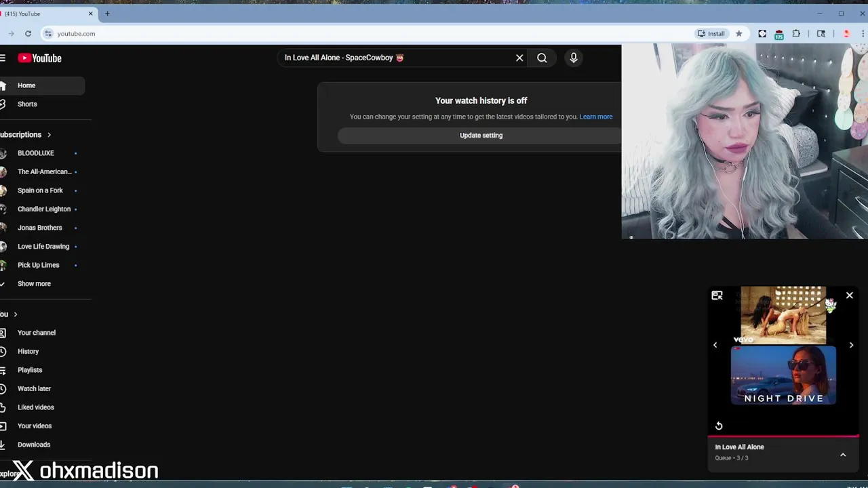The image size is (868, 488).
Task: View site information icon in address bar
Action: coord(47,33)
